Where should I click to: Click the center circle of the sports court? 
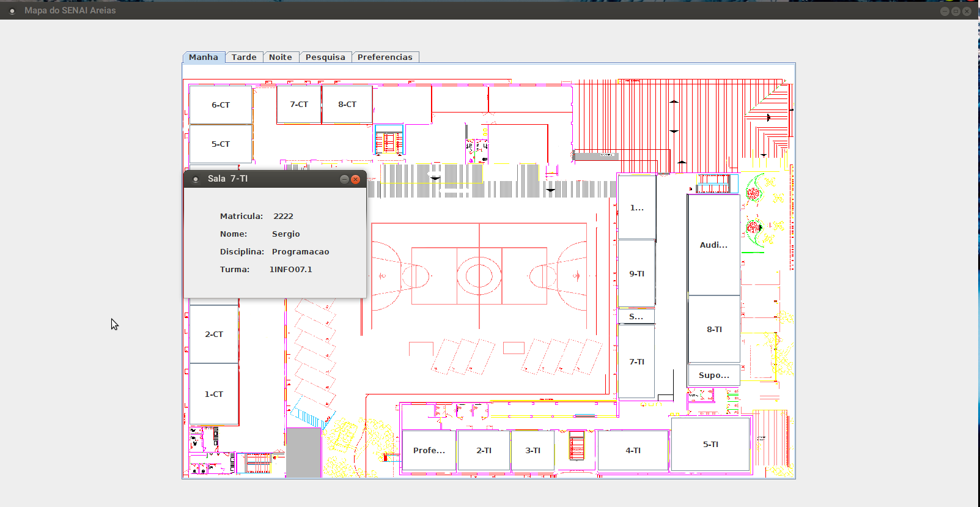click(479, 276)
